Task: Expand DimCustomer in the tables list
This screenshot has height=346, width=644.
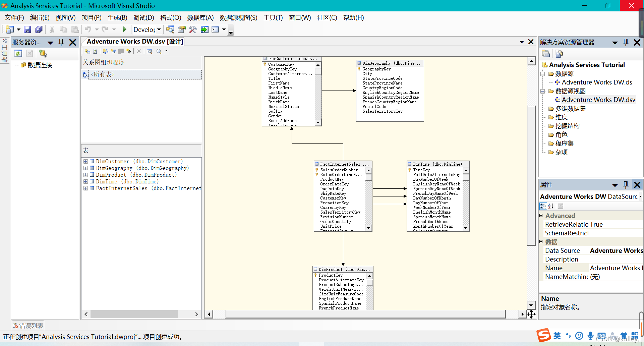Action: click(x=86, y=162)
